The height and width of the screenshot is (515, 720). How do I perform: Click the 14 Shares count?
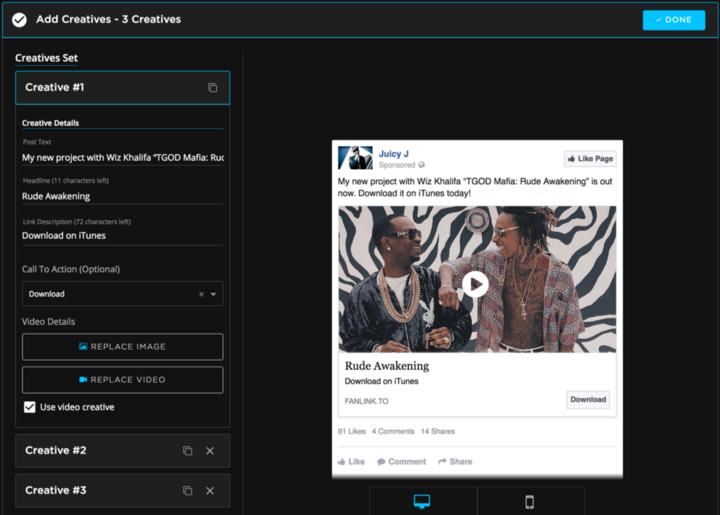[438, 431]
